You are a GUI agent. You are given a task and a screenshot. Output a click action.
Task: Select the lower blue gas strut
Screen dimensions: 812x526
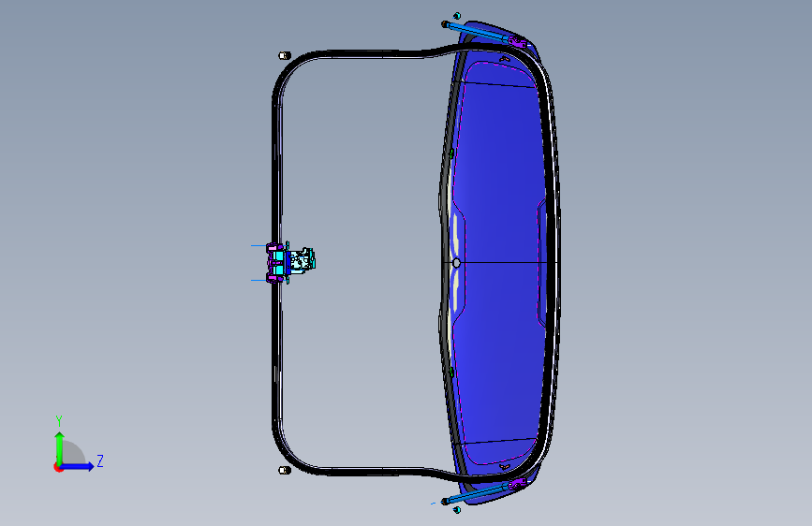coord(478,493)
